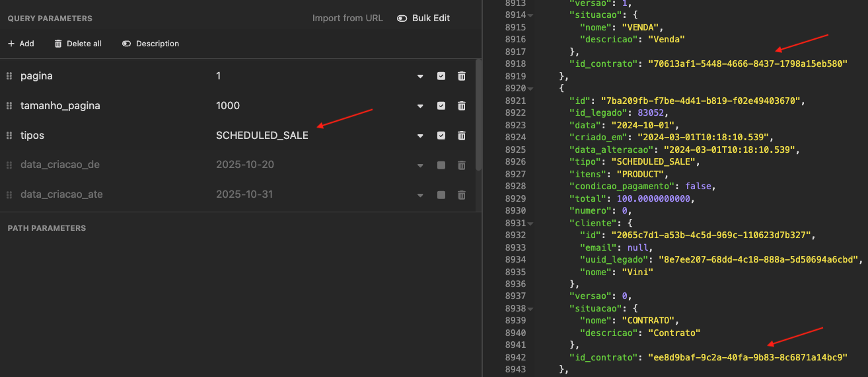868x377 pixels.
Task: Click the SCHEDULED_SALE value field
Action: coord(262,136)
